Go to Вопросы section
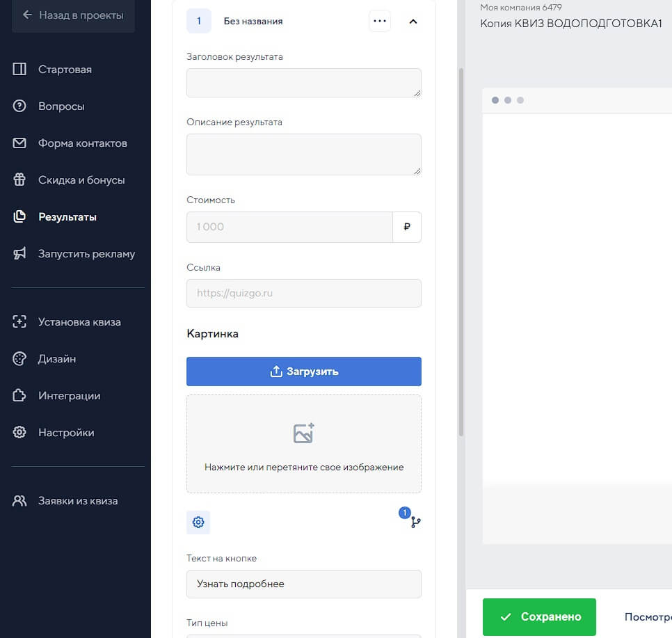This screenshot has width=672, height=638. pos(61,106)
